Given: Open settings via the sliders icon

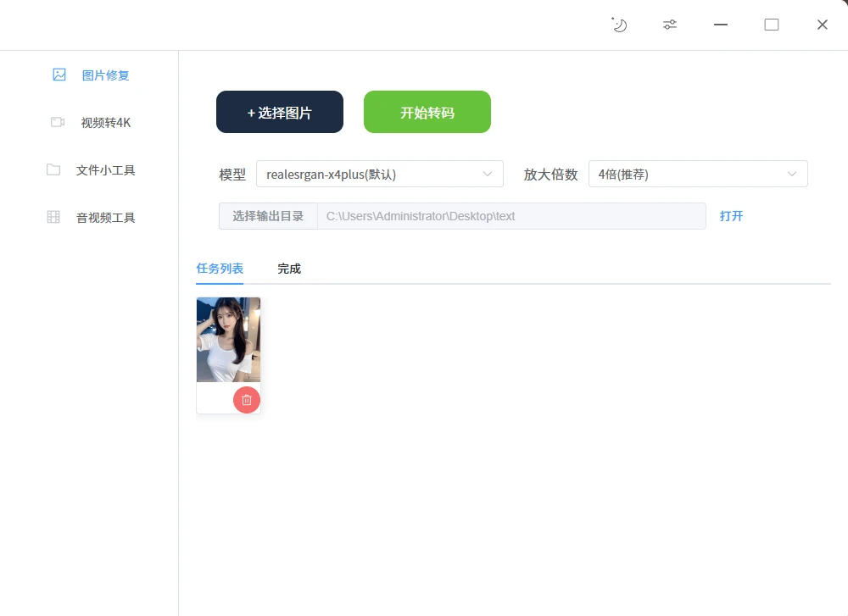Looking at the screenshot, I should [669, 25].
